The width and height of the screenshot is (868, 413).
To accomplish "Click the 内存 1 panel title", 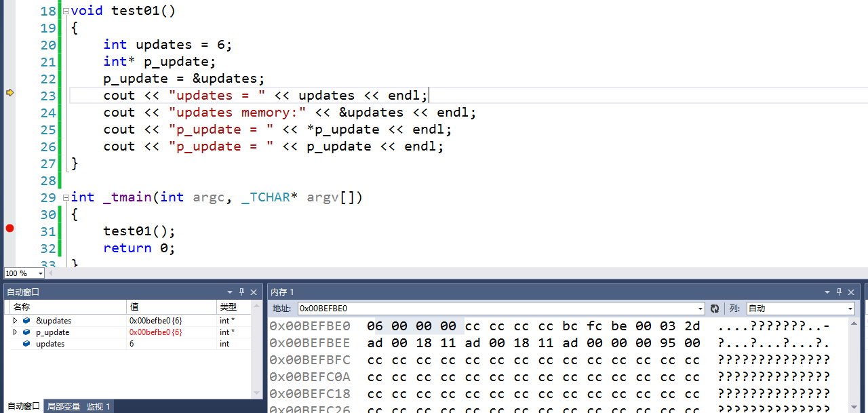I will tap(282, 292).
